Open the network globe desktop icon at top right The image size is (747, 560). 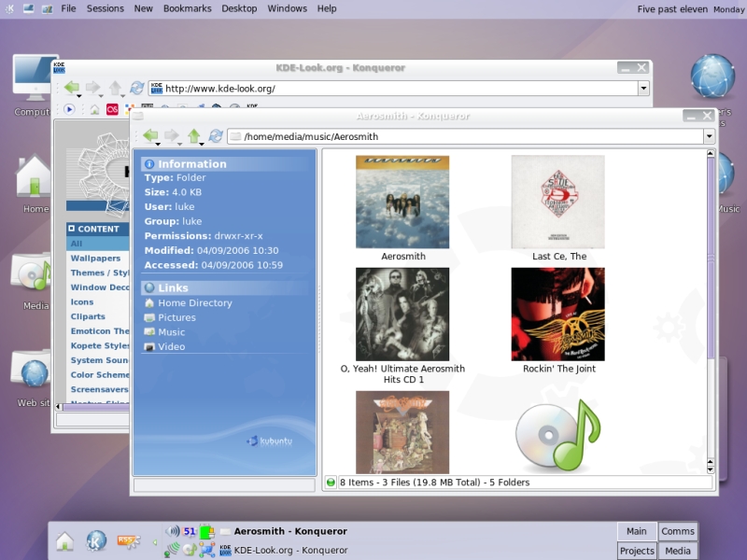(712, 77)
